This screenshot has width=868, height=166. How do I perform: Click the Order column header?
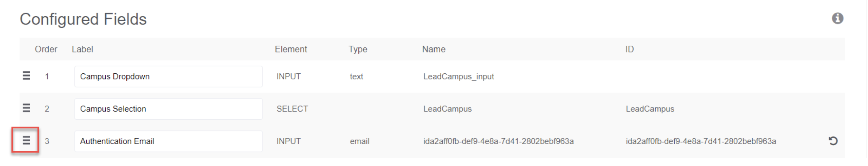[46, 49]
